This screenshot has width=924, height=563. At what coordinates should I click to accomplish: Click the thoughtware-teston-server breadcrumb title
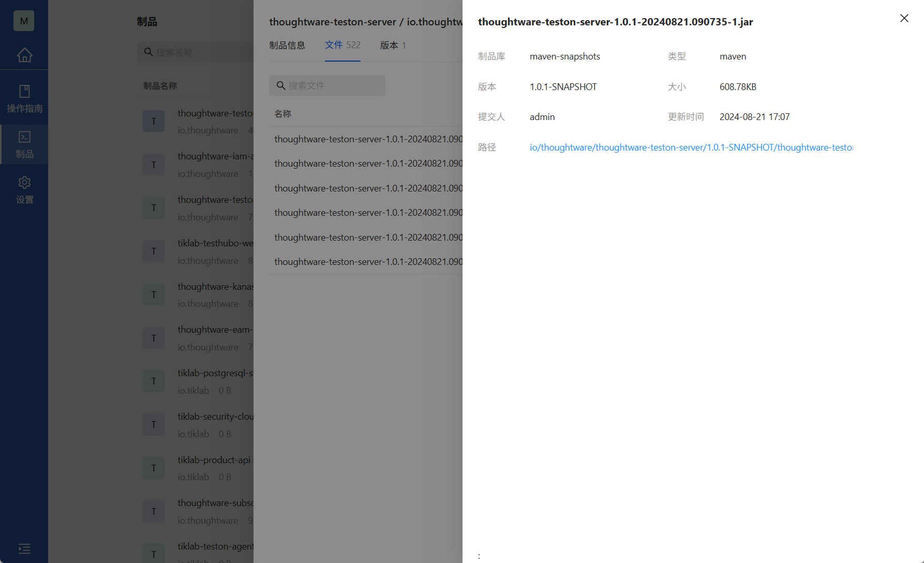pyautogui.click(x=333, y=22)
